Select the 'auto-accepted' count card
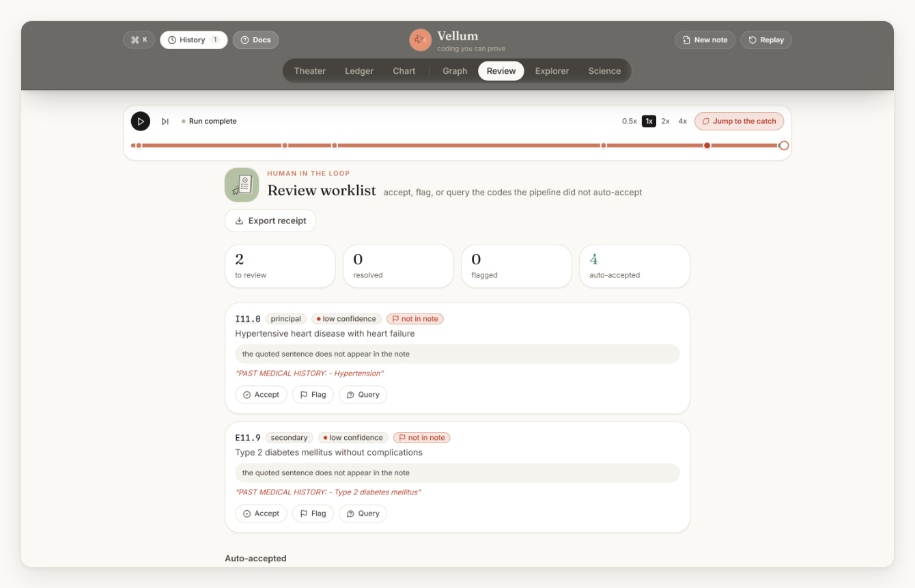This screenshot has width=915, height=588. 634,266
